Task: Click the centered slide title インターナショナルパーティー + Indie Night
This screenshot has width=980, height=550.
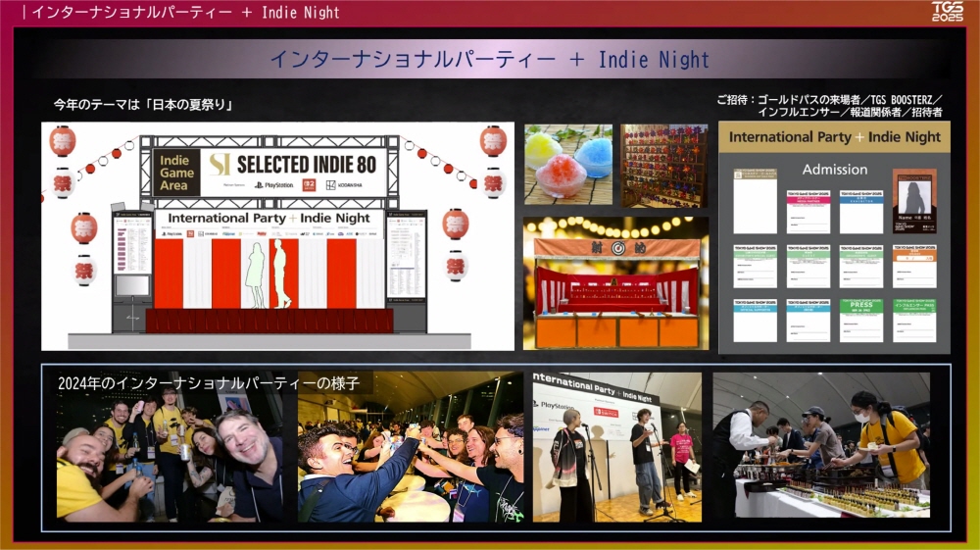Action: (x=490, y=60)
